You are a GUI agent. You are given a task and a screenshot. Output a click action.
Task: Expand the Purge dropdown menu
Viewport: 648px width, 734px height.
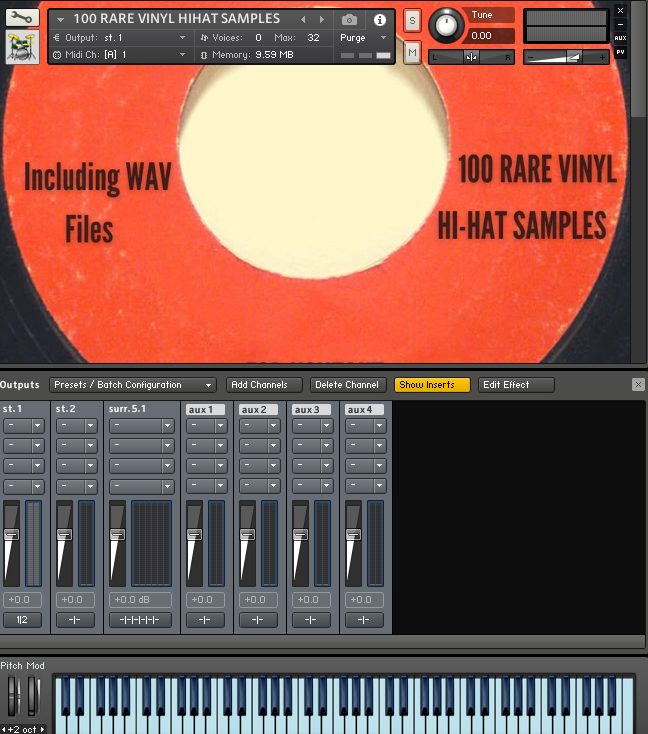(364, 38)
